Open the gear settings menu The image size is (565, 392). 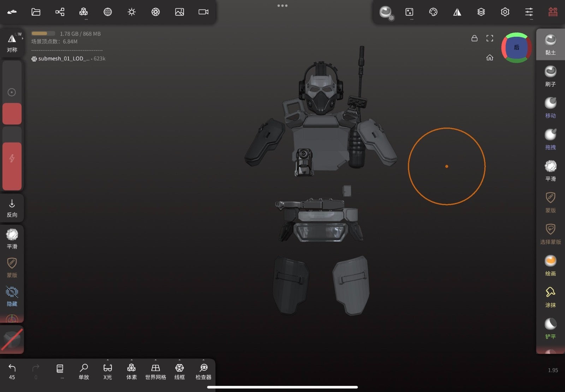click(x=505, y=12)
